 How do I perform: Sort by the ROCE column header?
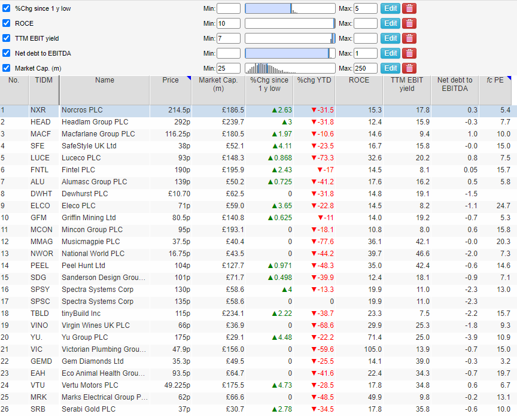pos(359,90)
